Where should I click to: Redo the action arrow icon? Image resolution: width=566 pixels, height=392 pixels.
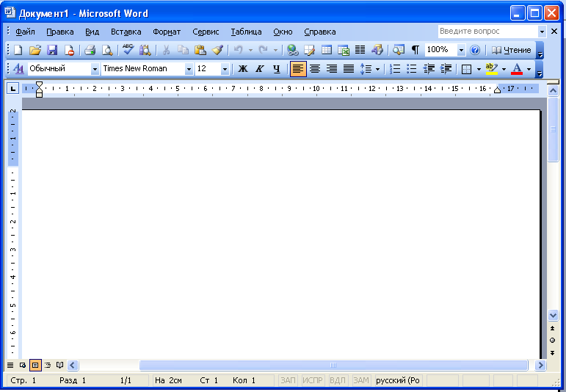(x=263, y=50)
